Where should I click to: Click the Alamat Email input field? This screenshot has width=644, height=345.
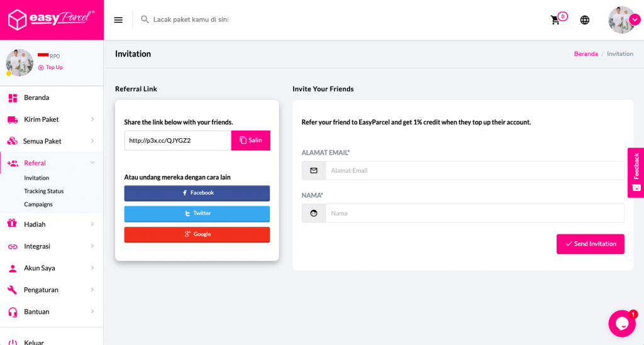pos(474,170)
